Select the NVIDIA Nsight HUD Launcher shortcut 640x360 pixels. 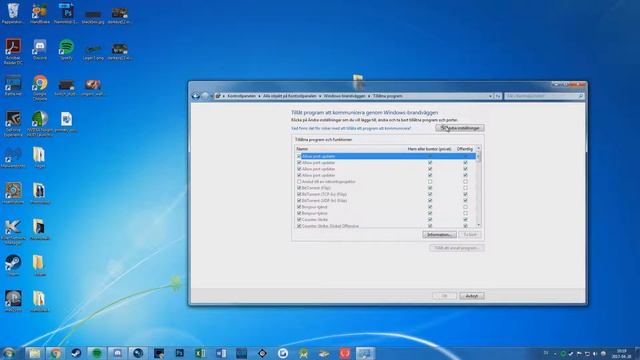(40, 124)
